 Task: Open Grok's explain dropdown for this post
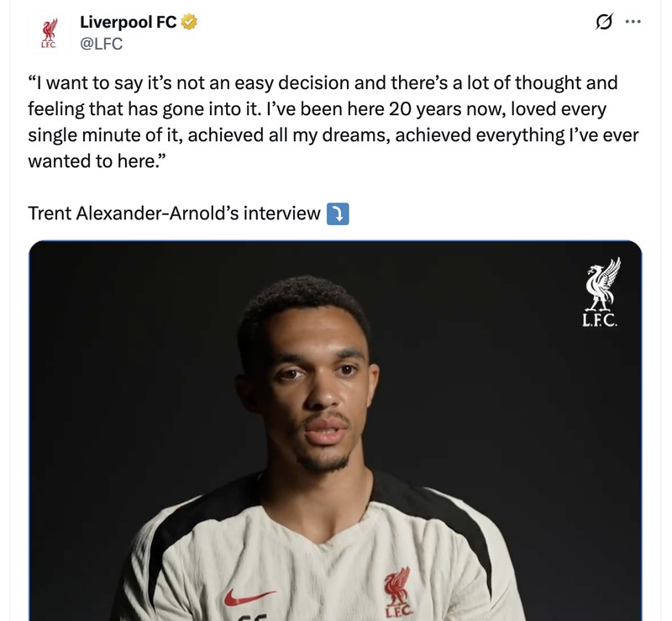601,23
